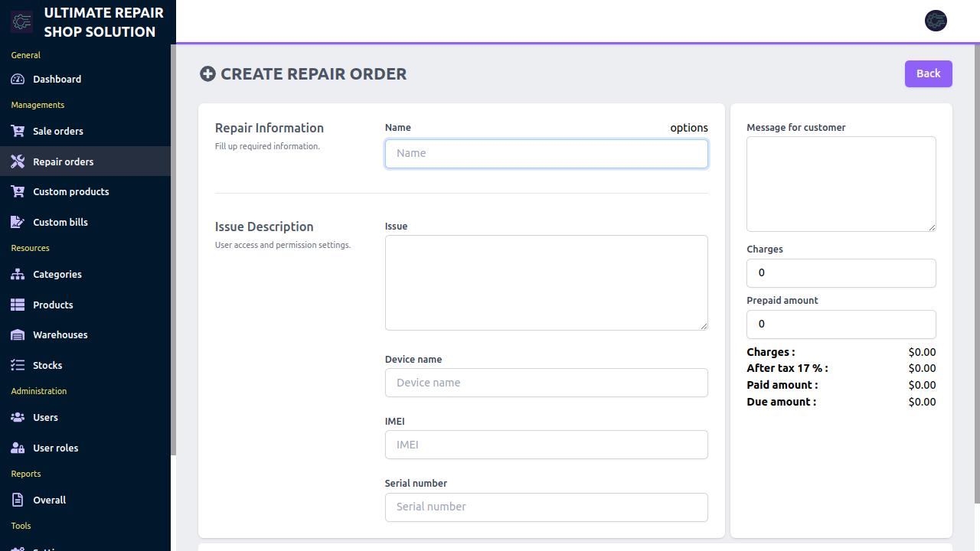Select the Custom bills icon
The image size is (980, 551).
tap(17, 222)
